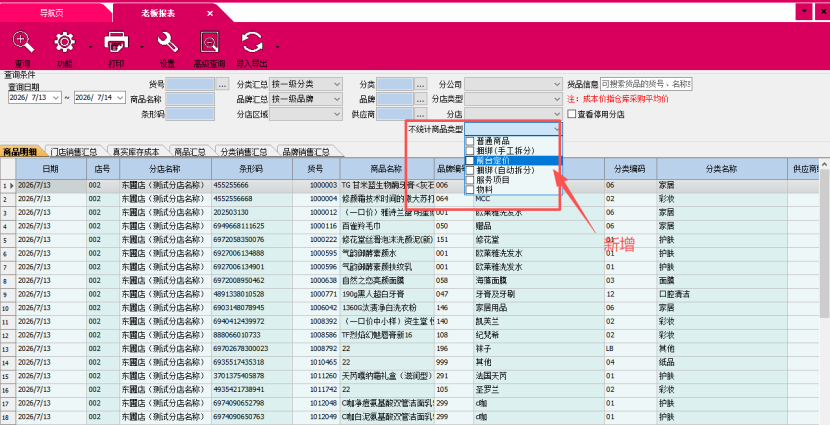
Task: Open the end date 2026/7/14 dropdown
Action: tap(120, 98)
